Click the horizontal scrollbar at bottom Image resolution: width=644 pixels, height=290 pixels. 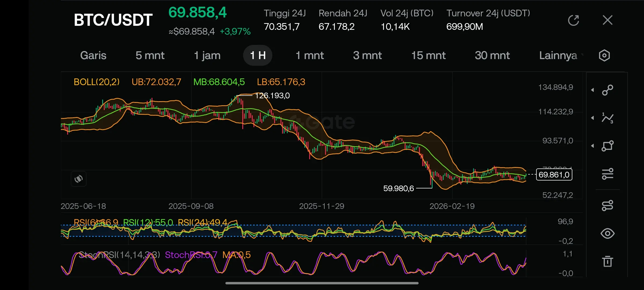322,283
